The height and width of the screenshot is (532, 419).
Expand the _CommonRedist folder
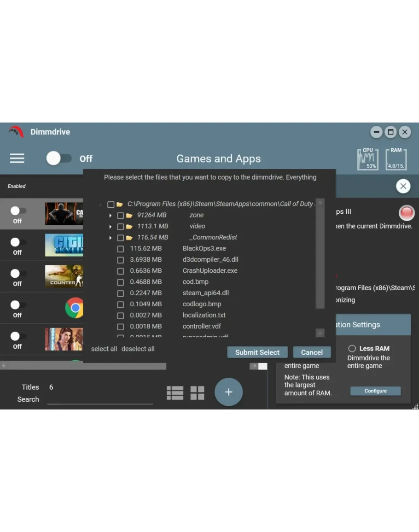click(111, 238)
